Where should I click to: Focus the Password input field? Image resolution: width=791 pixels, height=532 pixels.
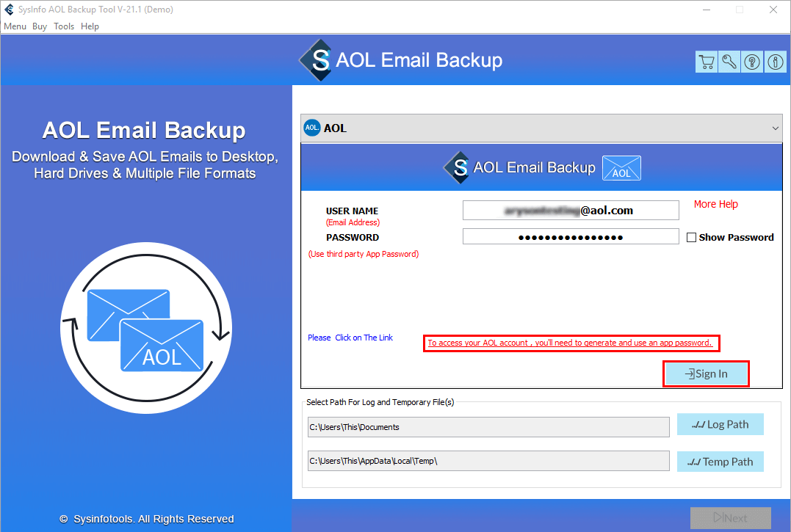571,237
